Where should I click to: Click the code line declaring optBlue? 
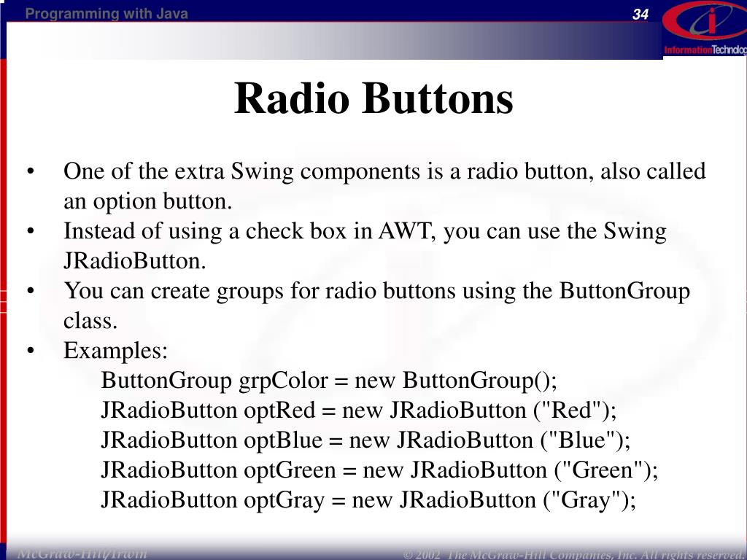pyautogui.click(x=365, y=440)
